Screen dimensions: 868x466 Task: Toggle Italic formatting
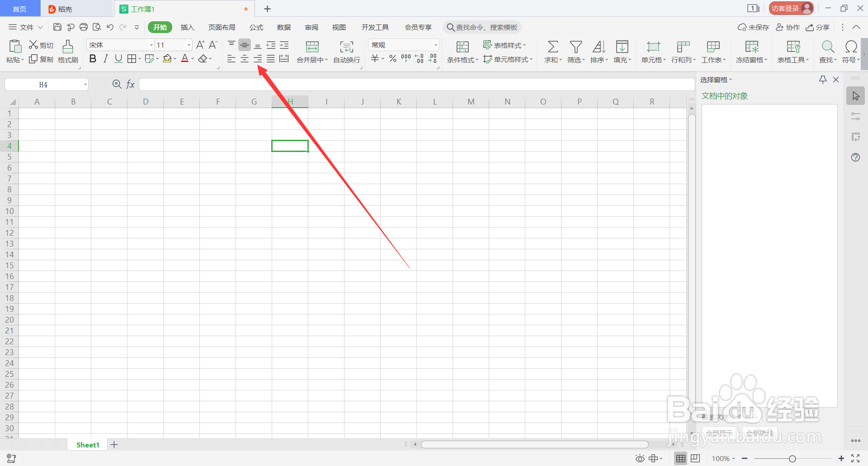pos(106,58)
